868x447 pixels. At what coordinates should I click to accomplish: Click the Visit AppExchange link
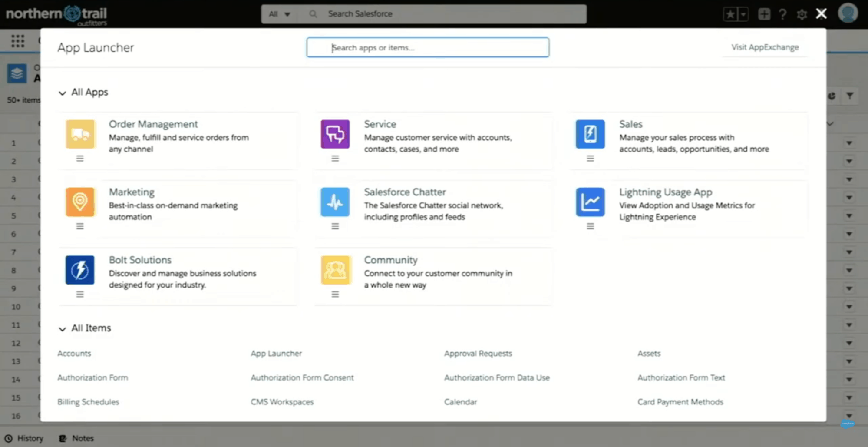coord(765,47)
